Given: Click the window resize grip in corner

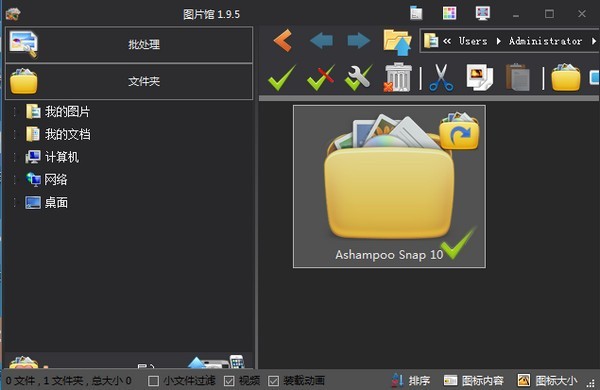Looking at the screenshot, I should (590, 382).
